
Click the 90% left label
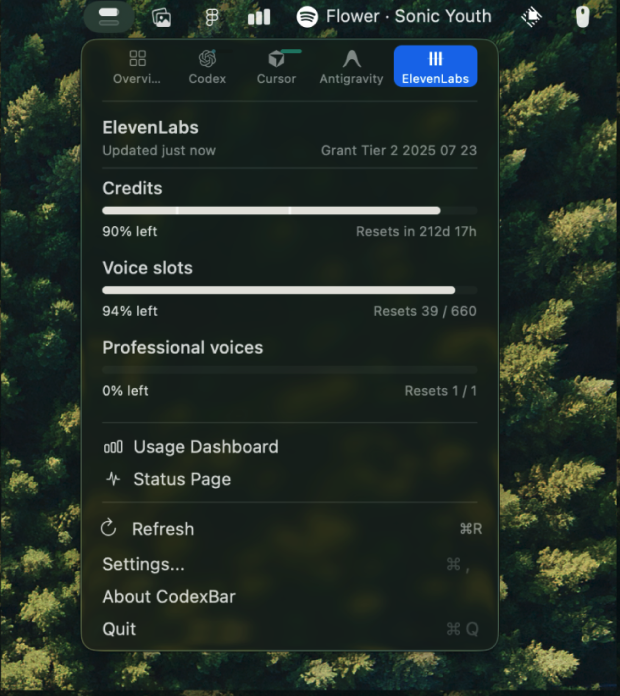click(130, 231)
